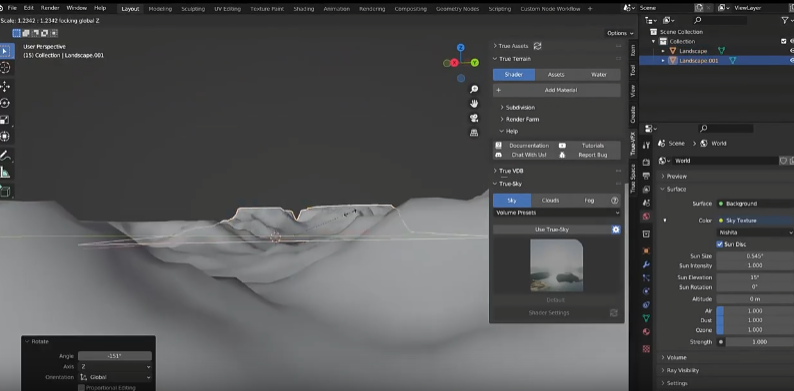Select the Clouds tab in True-Sky

550,201
